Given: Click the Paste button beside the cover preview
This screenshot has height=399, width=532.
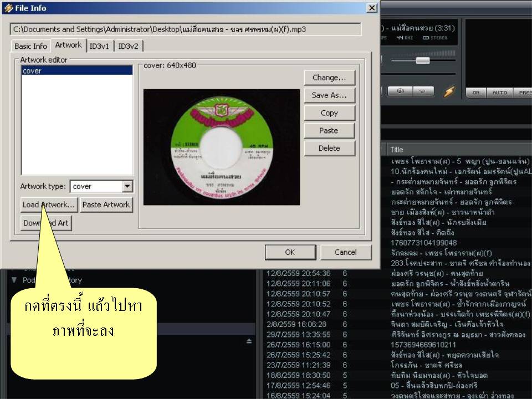Looking at the screenshot, I should (x=329, y=131).
